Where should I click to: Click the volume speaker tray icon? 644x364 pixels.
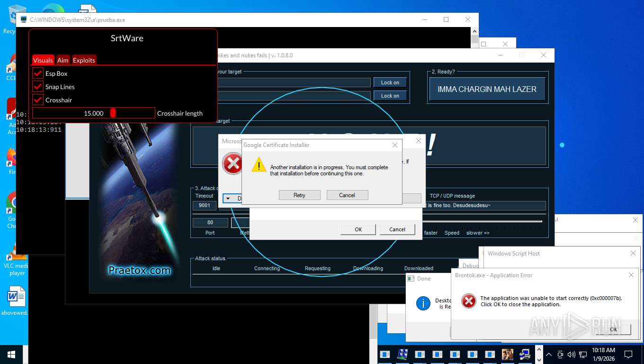tap(571, 354)
